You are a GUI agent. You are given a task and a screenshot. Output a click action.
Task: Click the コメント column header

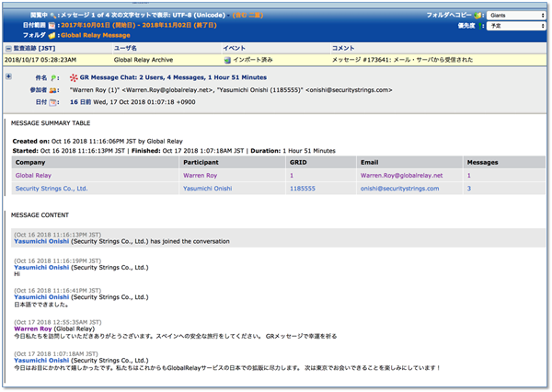(343, 48)
